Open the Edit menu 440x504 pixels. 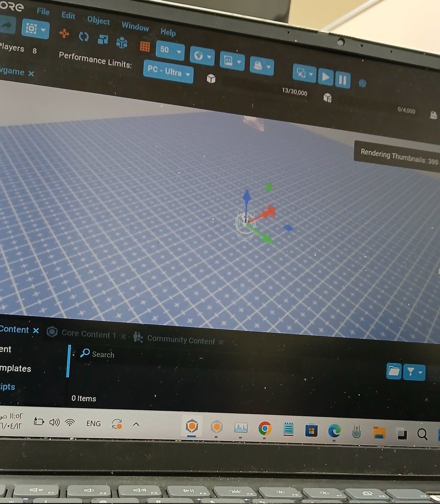pos(68,16)
